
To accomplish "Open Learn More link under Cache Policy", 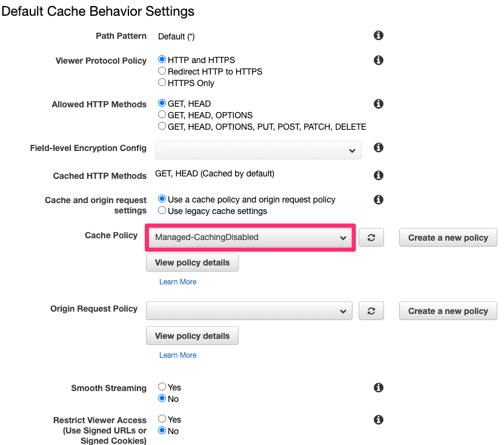I will [x=177, y=281].
